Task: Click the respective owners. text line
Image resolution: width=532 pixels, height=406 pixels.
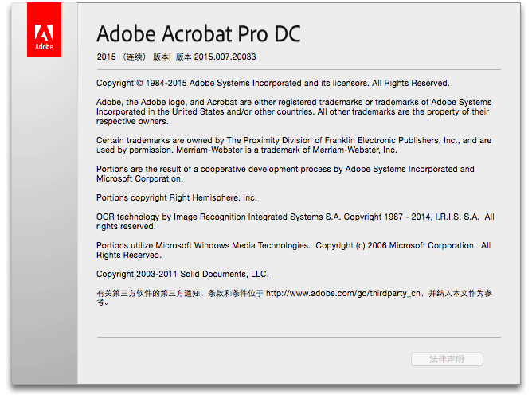Action: click(x=132, y=122)
